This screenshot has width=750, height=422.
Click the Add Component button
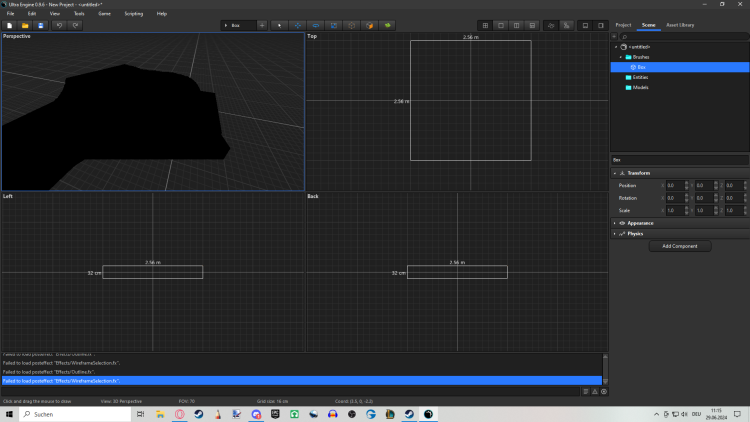[x=680, y=246]
